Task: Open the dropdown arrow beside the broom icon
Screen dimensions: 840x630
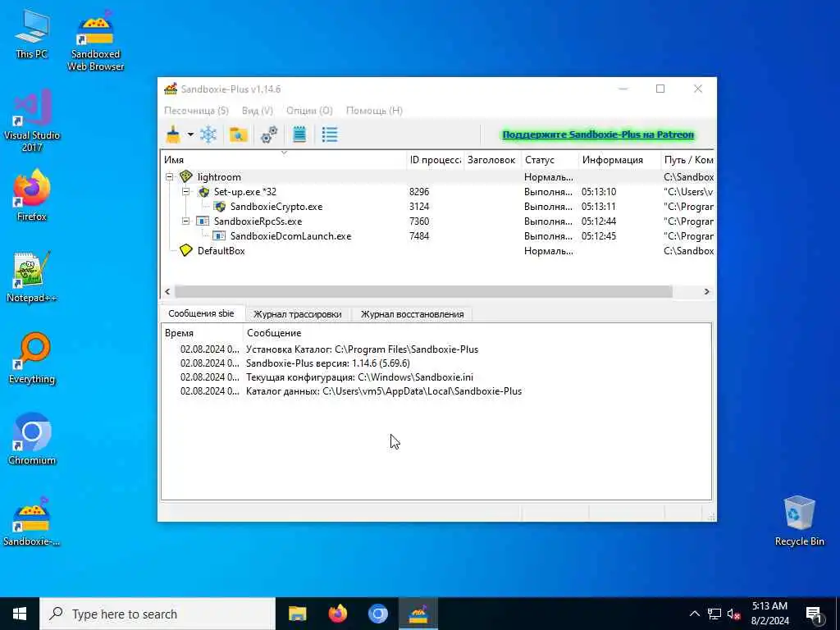Action: click(190, 135)
